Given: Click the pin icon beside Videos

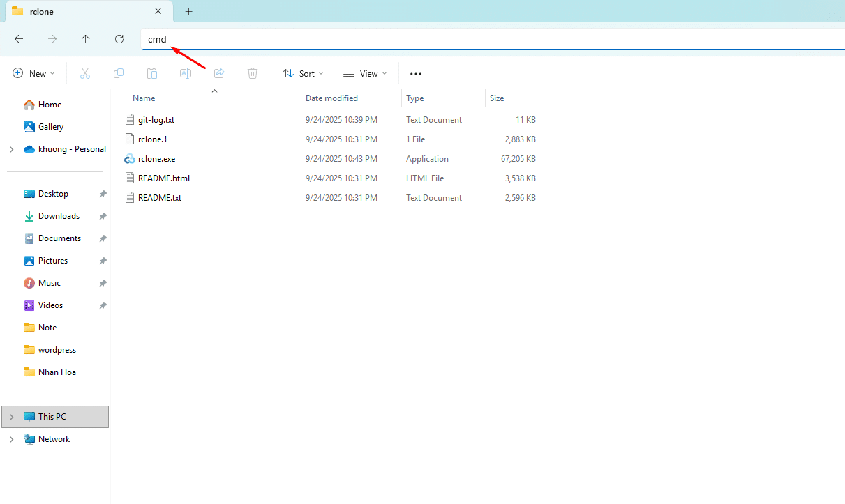Looking at the screenshot, I should (103, 305).
